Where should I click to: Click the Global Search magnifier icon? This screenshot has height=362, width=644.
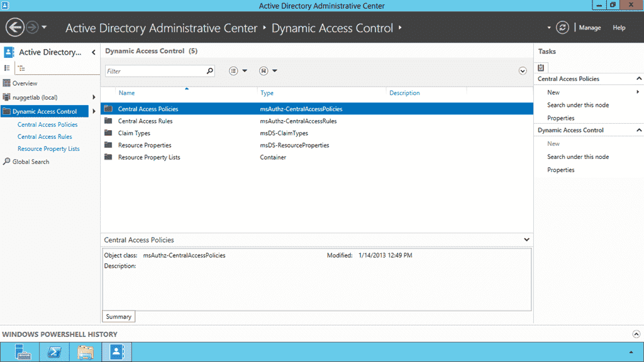[x=5, y=162]
